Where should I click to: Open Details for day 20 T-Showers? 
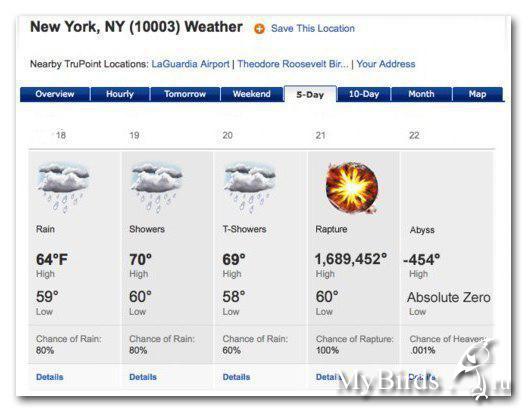point(236,377)
